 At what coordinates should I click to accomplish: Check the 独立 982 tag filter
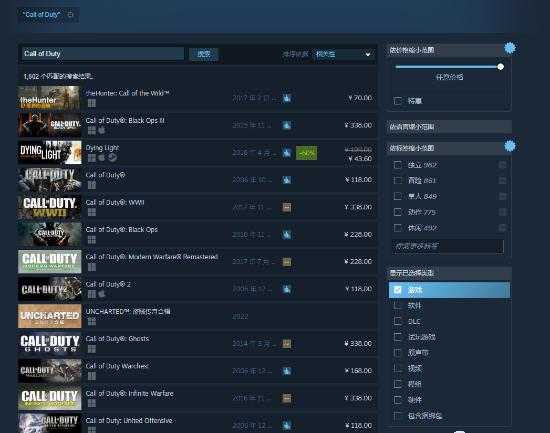coord(398,165)
